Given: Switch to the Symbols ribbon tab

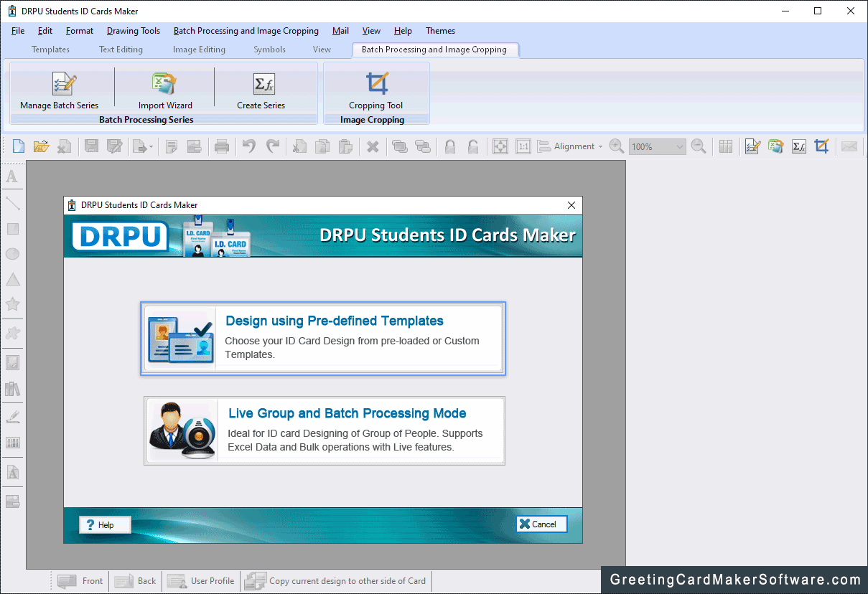Looking at the screenshot, I should 269,49.
